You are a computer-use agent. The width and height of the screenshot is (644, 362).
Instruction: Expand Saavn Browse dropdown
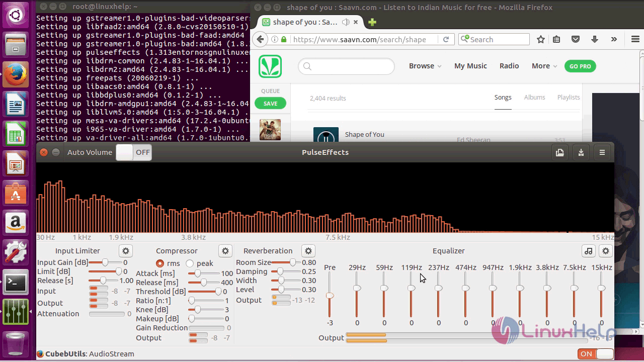tap(425, 66)
